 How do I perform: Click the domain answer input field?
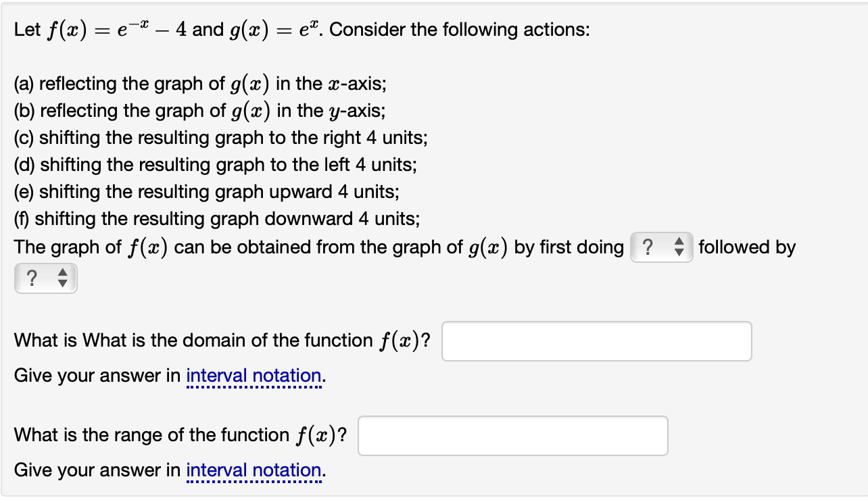[596, 341]
